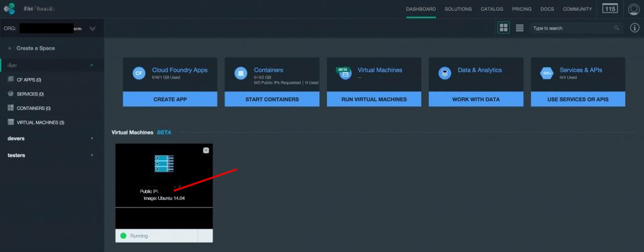Viewport: 644px width, 252px height.
Task: Click the USE SERVICES OR APIS button
Action: (578, 99)
